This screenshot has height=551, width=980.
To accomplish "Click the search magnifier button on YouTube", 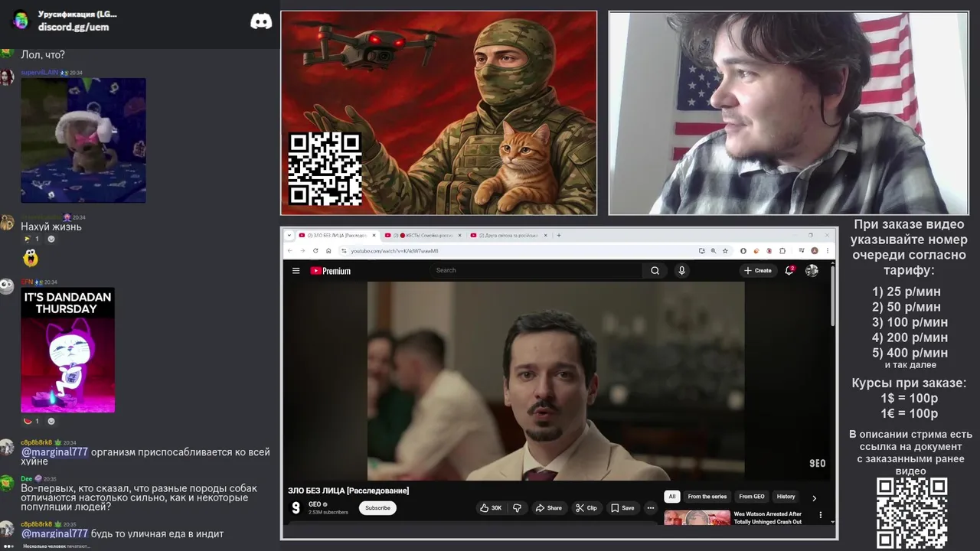I will (x=655, y=270).
